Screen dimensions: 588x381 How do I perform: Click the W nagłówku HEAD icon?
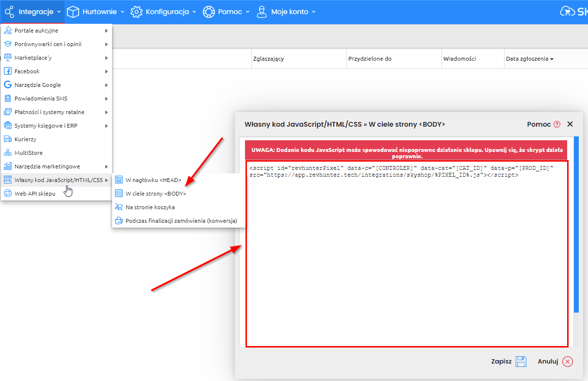(x=119, y=180)
